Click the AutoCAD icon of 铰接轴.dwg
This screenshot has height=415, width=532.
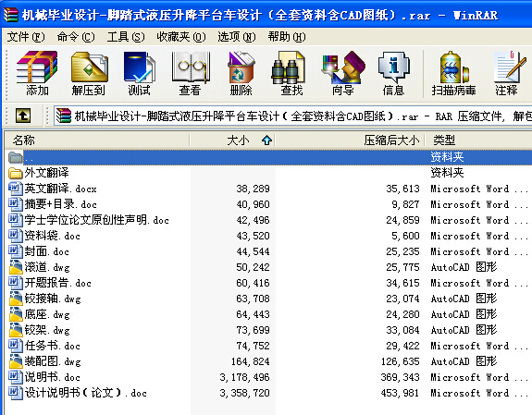(16, 299)
